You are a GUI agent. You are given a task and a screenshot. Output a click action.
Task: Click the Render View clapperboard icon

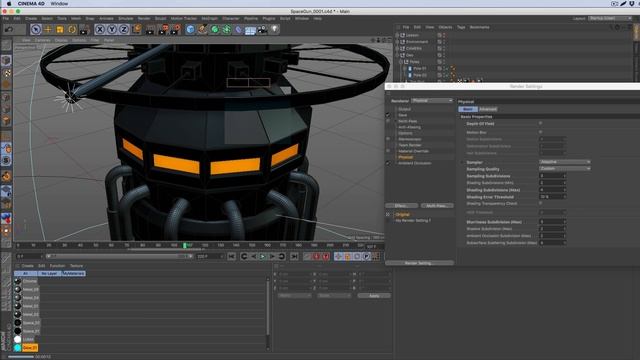coord(150,29)
